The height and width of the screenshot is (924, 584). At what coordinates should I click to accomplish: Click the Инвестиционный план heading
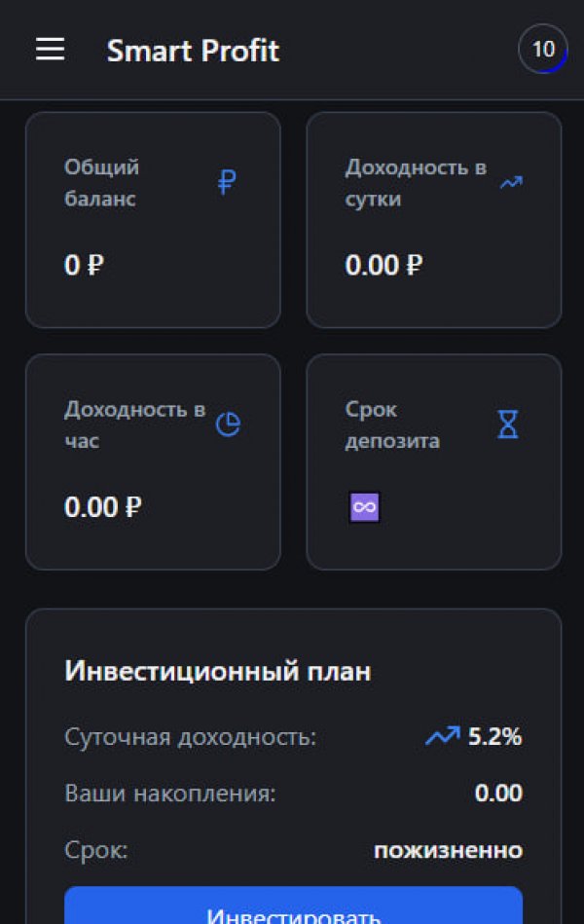pyautogui.click(x=218, y=670)
